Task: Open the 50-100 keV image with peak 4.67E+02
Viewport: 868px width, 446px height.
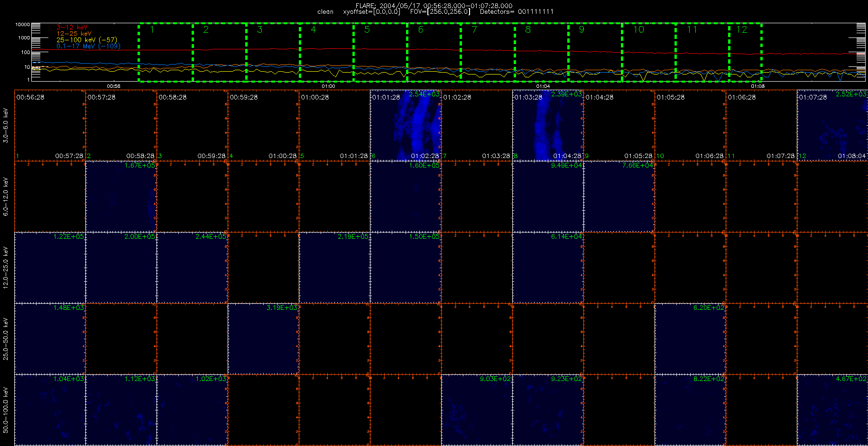Action: [x=832, y=410]
